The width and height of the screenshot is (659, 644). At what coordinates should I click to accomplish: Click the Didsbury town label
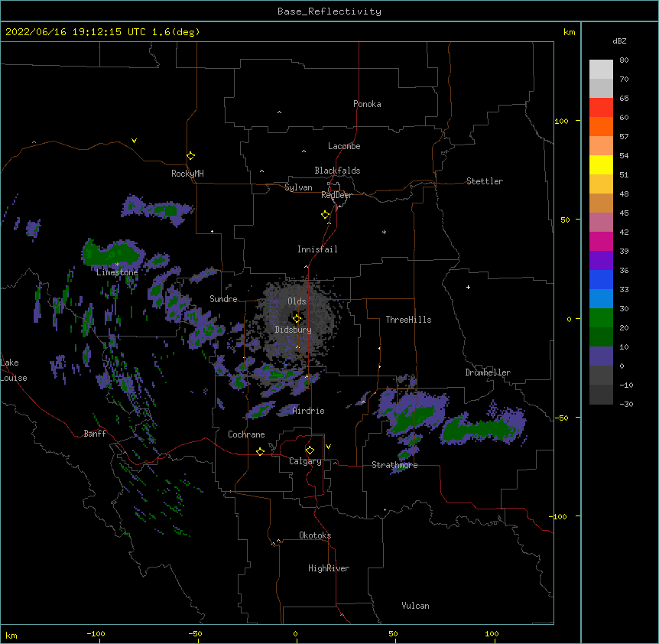coord(294,330)
